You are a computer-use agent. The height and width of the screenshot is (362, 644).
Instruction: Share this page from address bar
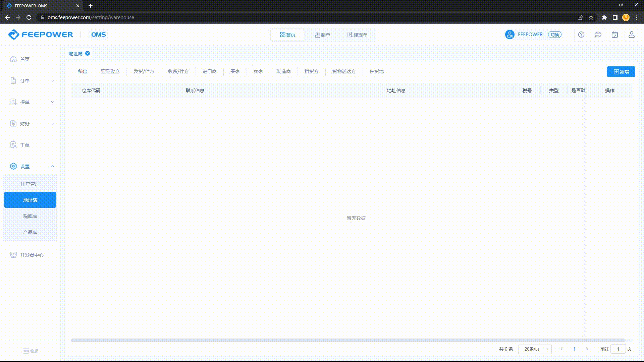point(580,17)
